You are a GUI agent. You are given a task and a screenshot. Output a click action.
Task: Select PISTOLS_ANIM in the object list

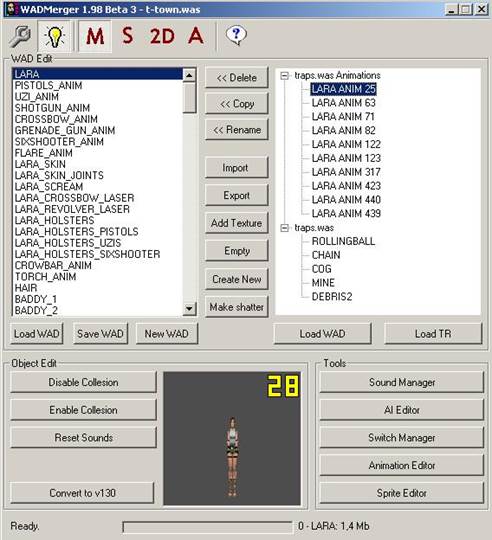point(98,85)
